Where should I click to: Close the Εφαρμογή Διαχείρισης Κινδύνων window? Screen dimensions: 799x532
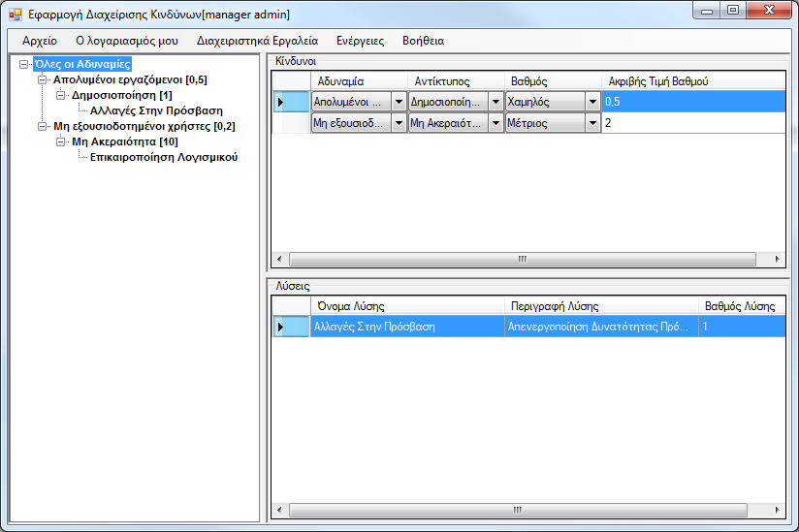[769, 11]
